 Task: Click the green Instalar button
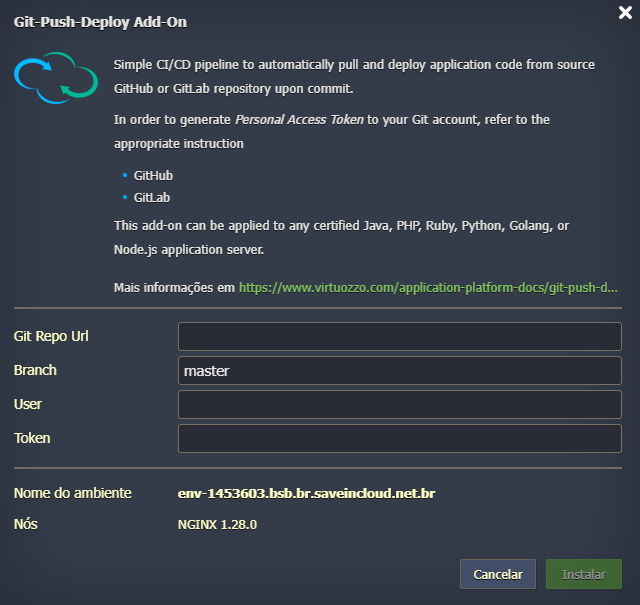point(583,574)
